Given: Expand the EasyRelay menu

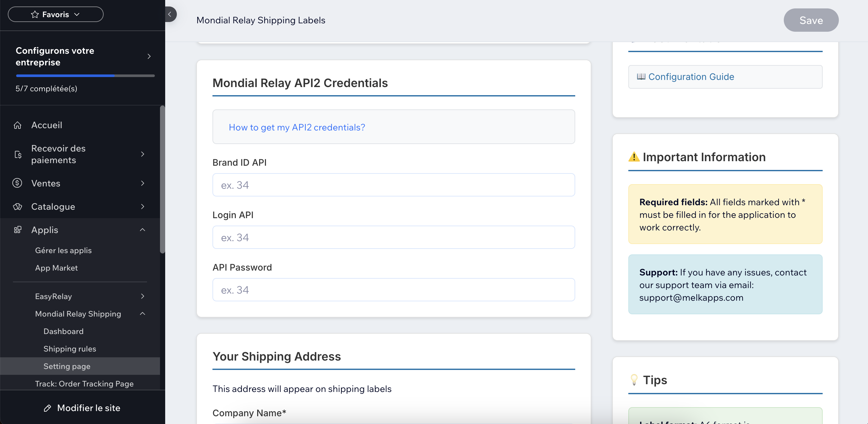Looking at the screenshot, I should [143, 296].
